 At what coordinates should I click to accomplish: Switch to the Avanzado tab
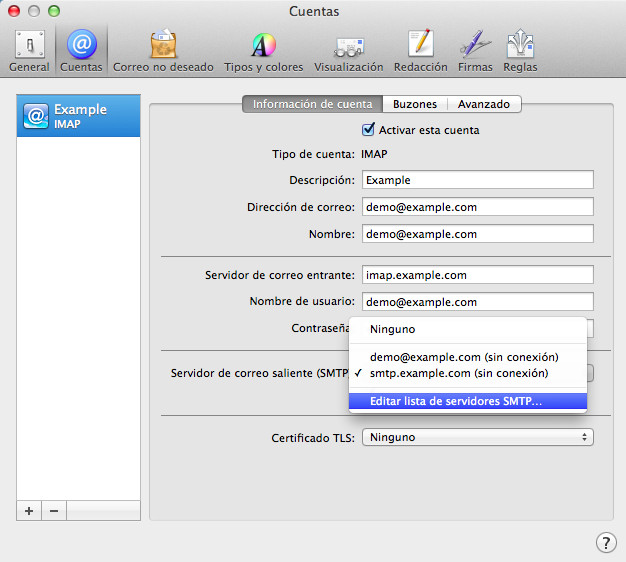click(484, 104)
